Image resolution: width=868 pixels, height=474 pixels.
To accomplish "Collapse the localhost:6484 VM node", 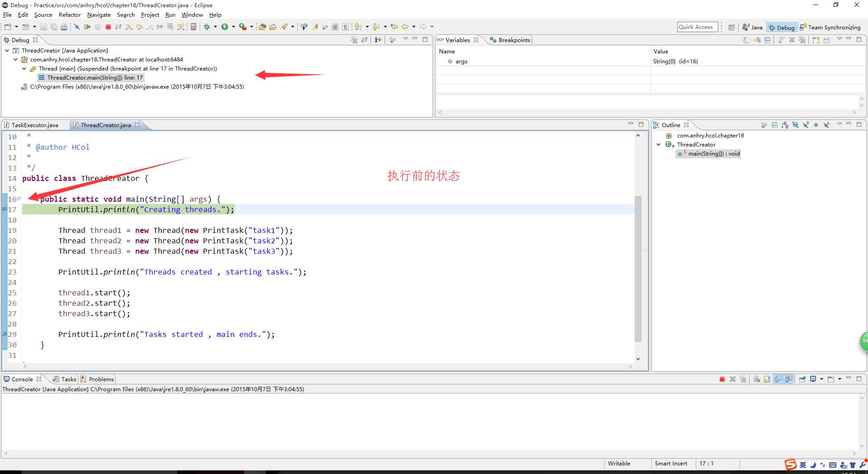I will pyautogui.click(x=16, y=60).
